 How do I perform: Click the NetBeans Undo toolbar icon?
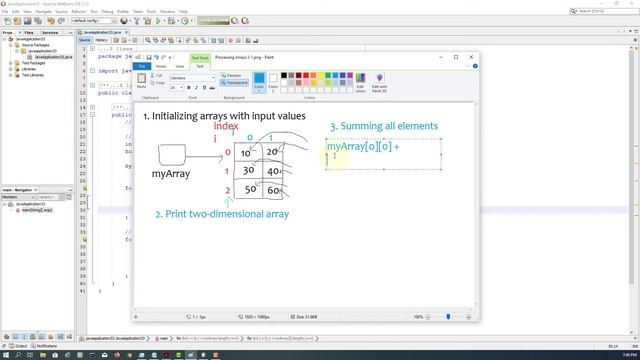point(51,21)
